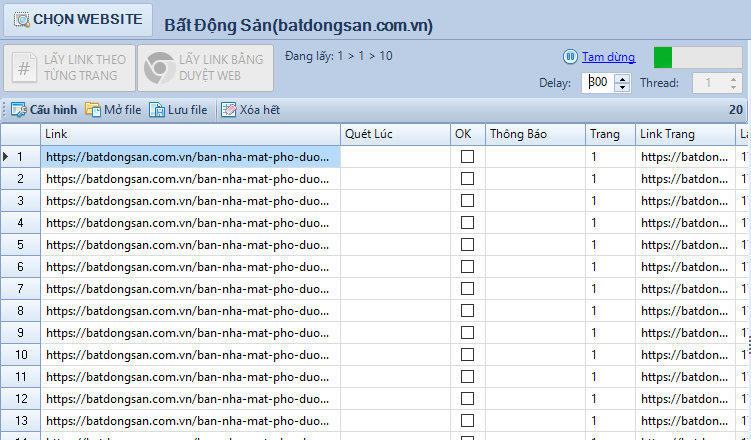The width and height of the screenshot is (751, 440).
Task: Click the Link cell in row 12
Action: (191, 399)
